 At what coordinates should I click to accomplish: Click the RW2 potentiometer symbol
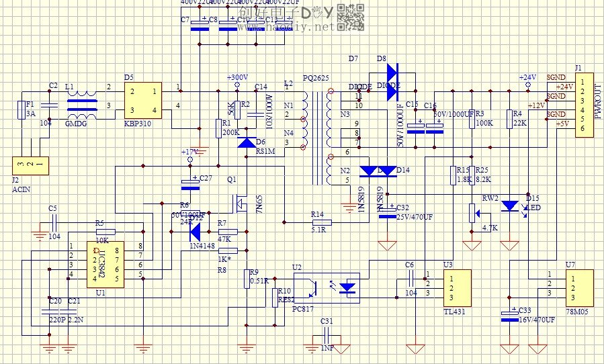click(x=472, y=214)
